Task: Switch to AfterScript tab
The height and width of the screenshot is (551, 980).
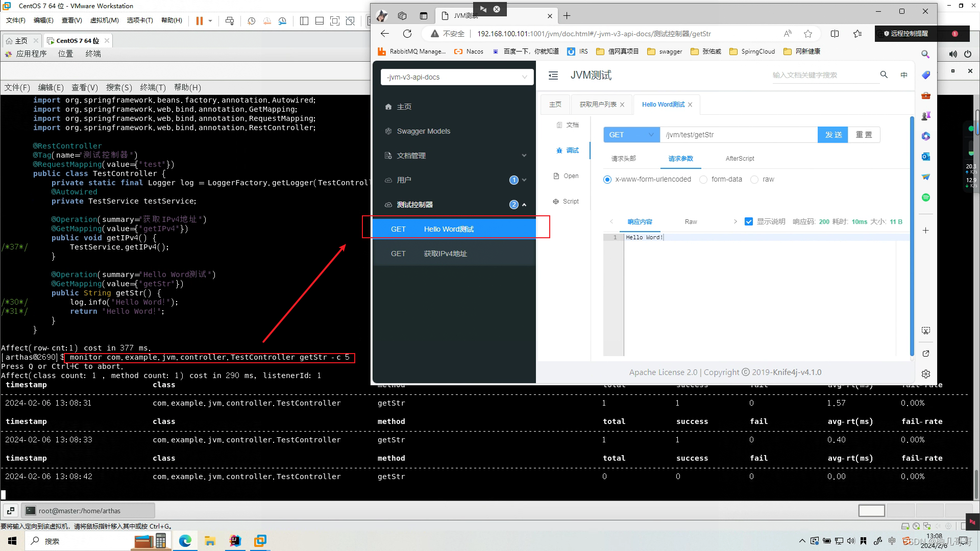Action: [x=740, y=159]
